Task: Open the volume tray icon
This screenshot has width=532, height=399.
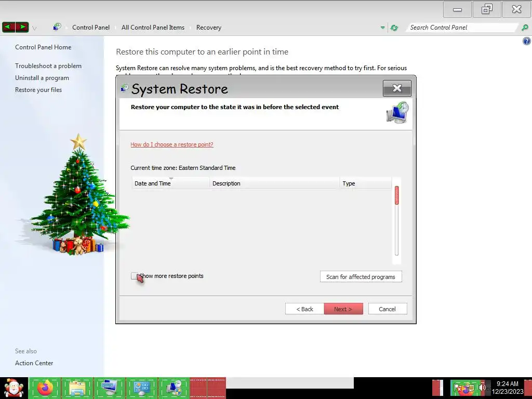Action: click(482, 388)
